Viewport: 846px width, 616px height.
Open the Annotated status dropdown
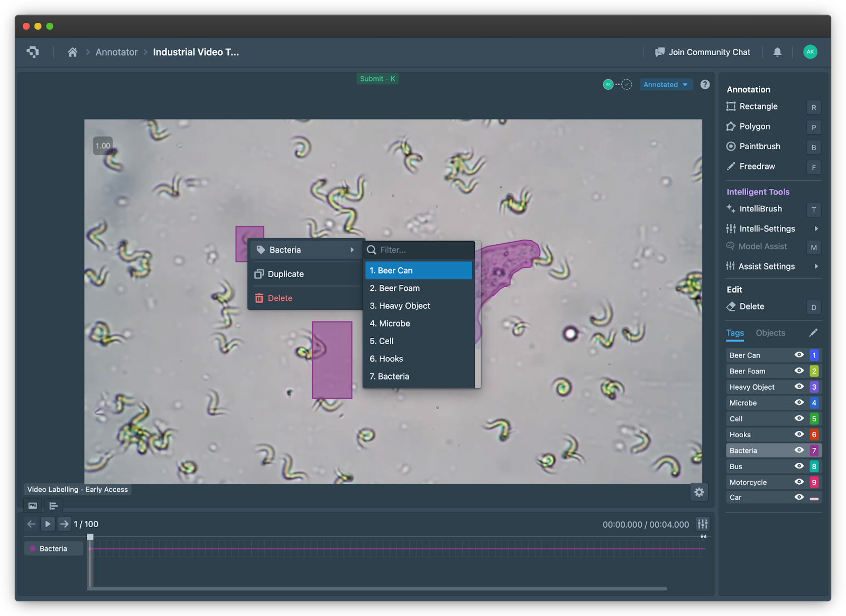[x=666, y=84]
